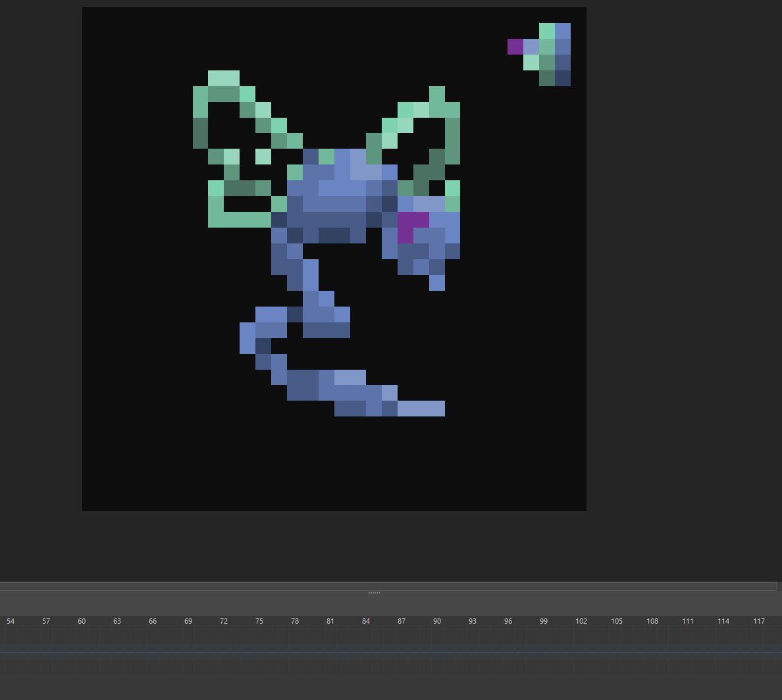Screen dimensions: 782x700
Task: Jump to frame 102 in the timeline
Action: (581, 621)
